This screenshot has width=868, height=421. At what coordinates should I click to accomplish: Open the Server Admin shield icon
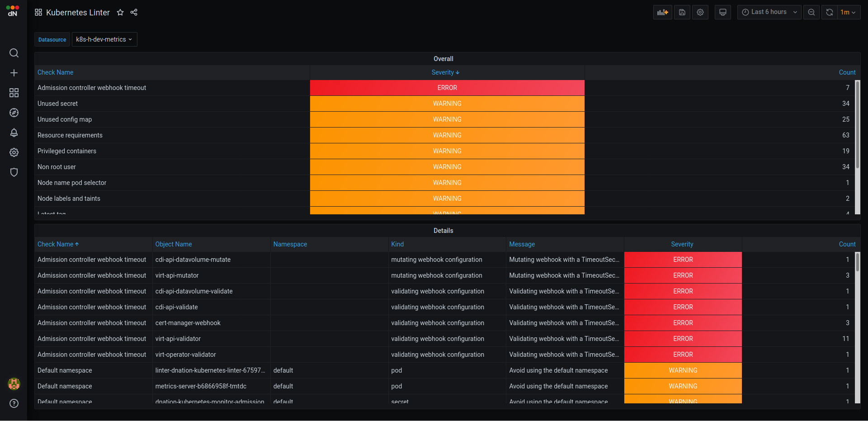[x=14, y=172]
